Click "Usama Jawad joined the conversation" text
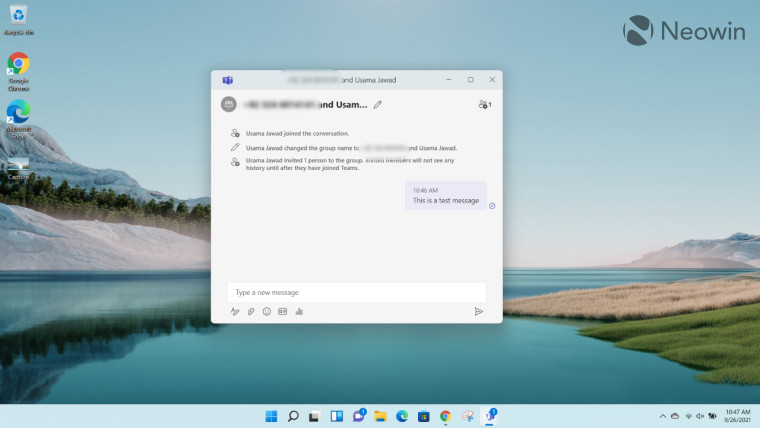The image size is (760, 428). [x=297, y=133]
